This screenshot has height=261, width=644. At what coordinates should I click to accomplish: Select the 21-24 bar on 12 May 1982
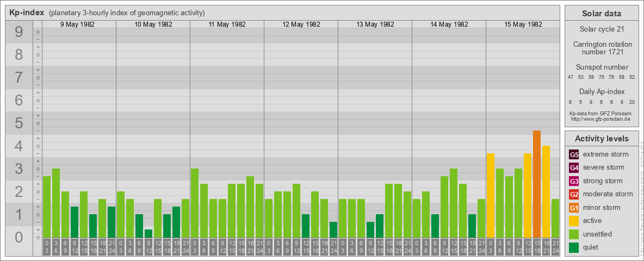coord(333,229)
